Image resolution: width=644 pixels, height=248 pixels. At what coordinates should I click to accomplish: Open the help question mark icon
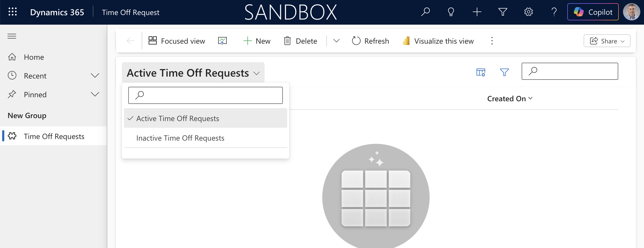554,12
